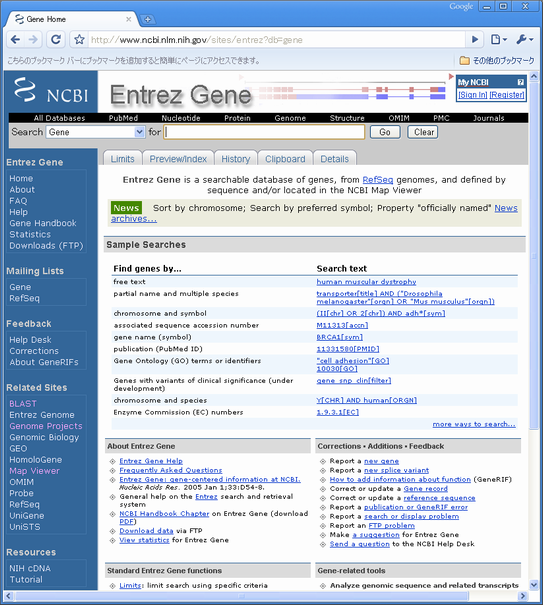Image resolution: width=543 pixels, height=605 pixels.
Task: Click the vertical scrollbar down arrow
Action: click(534, 585)
